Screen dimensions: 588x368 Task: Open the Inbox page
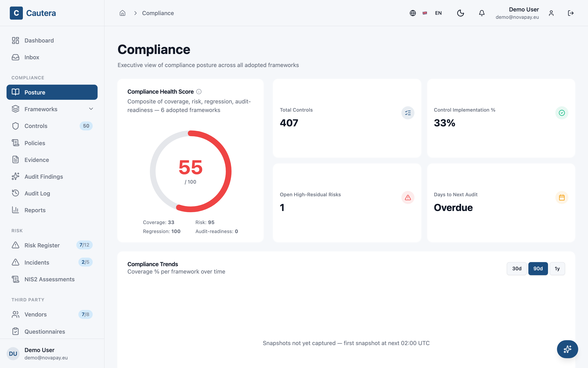[x=52, y=57]
